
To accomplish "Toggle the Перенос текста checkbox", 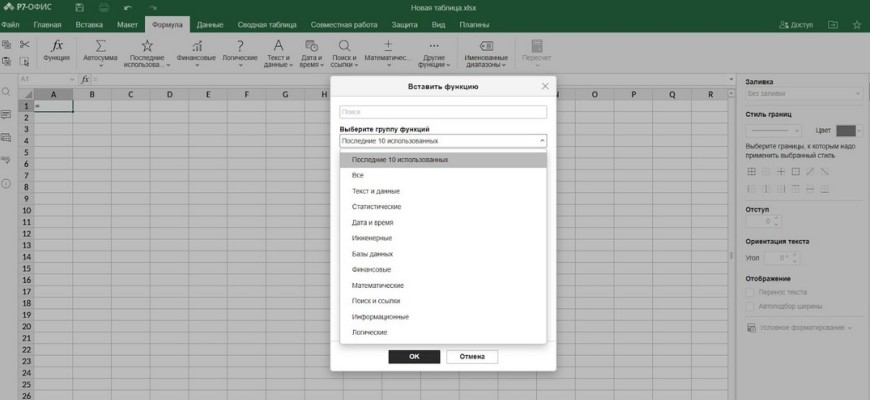I will click(x=750, y=292).
